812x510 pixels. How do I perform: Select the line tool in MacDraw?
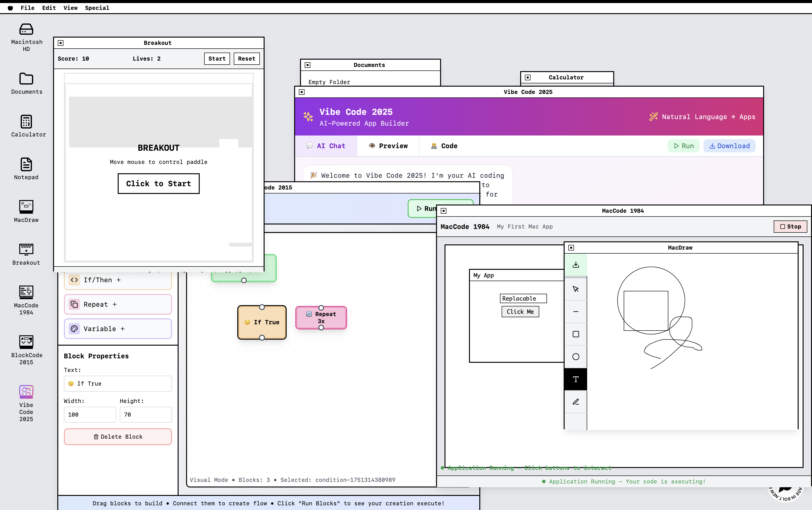pos(575,311)
